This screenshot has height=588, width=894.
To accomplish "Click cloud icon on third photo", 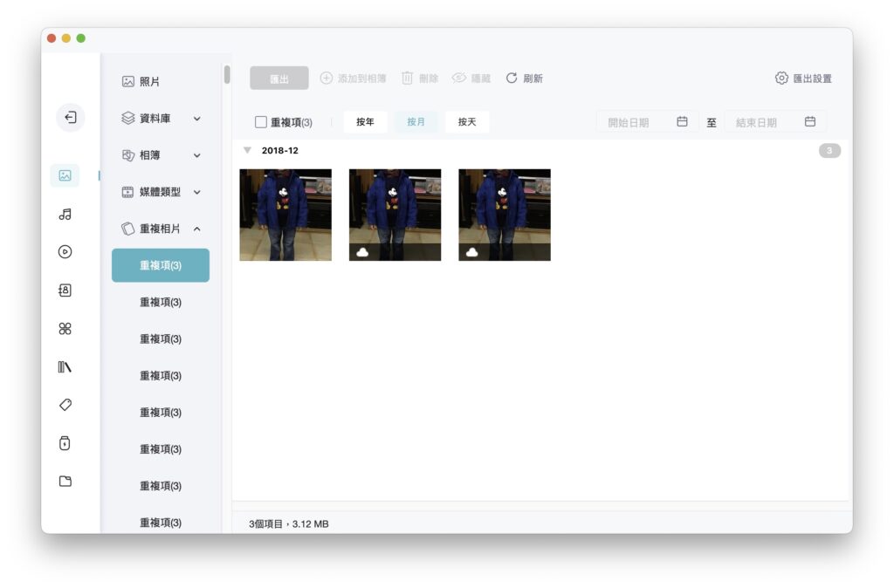I will (x=472, y=252).
